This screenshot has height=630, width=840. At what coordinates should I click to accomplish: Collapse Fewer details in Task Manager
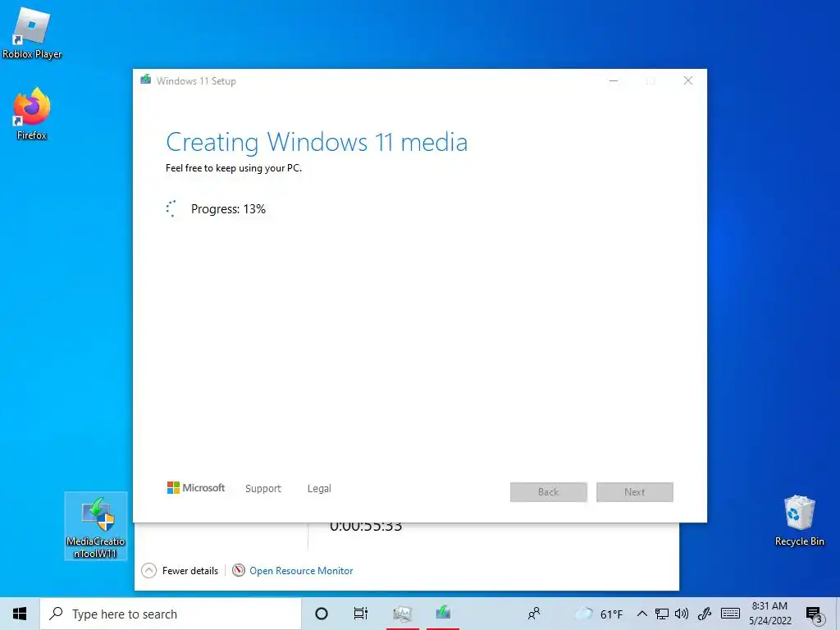180,571
